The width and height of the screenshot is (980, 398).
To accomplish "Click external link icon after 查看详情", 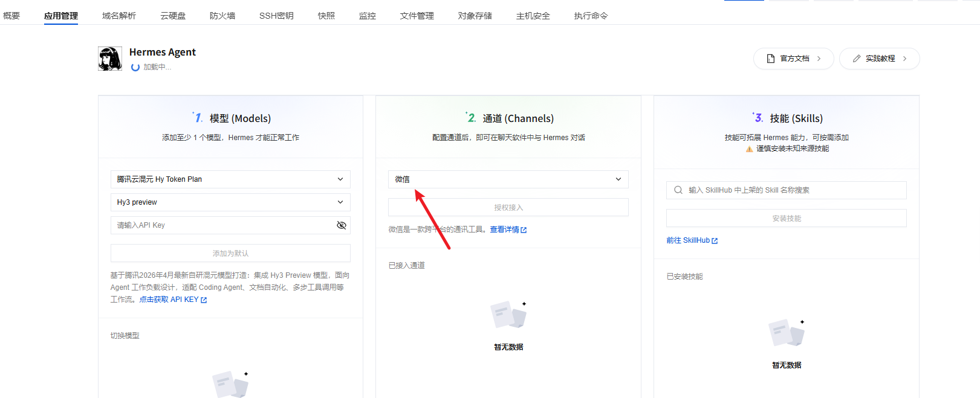I will (x=524, y=230).
